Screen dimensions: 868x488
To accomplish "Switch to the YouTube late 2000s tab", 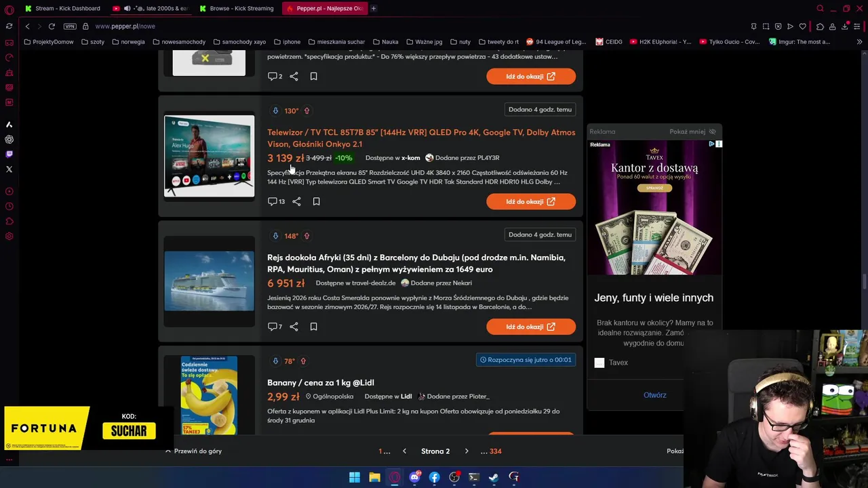I will [151, 8].
